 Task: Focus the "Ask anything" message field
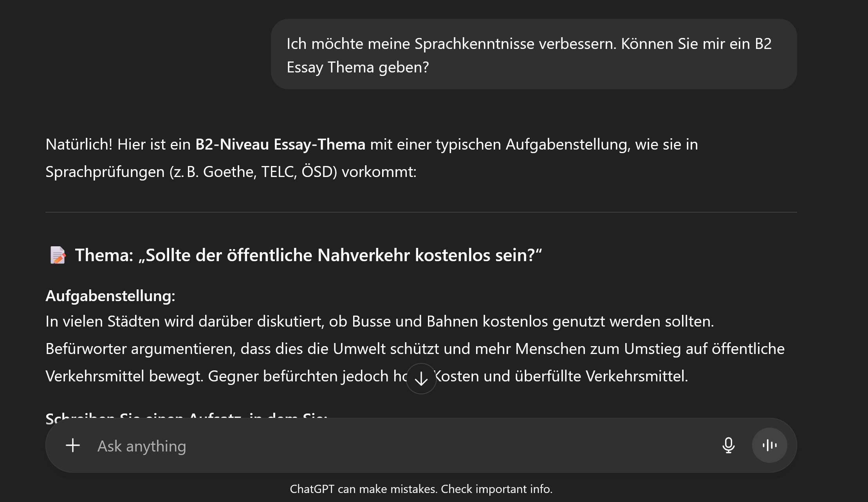click(392, 446)
